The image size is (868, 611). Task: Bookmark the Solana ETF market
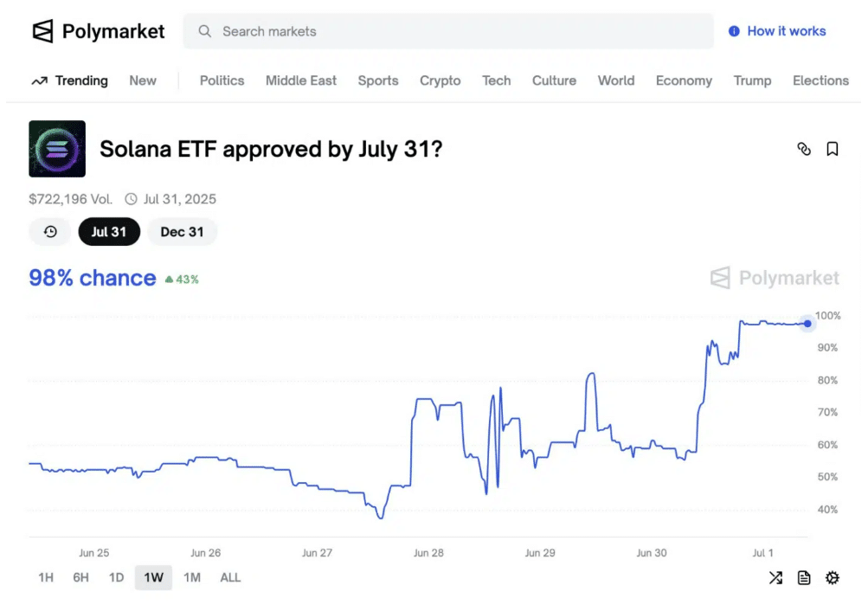(x=832, y=149)
